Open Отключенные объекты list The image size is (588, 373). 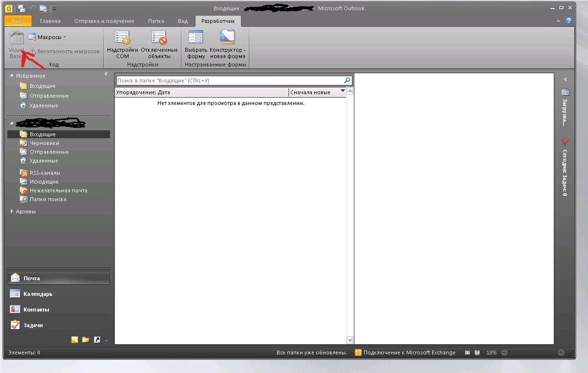pos(159,44)
